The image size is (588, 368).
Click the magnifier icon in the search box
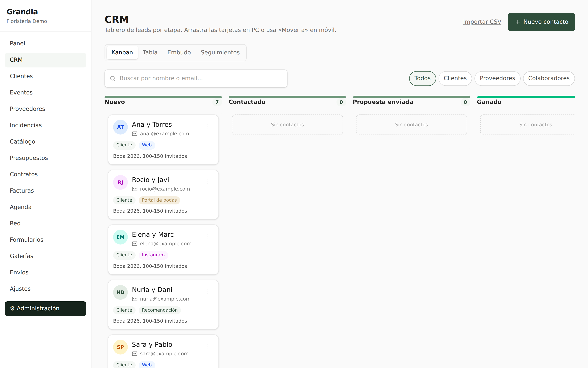point(113,79)
